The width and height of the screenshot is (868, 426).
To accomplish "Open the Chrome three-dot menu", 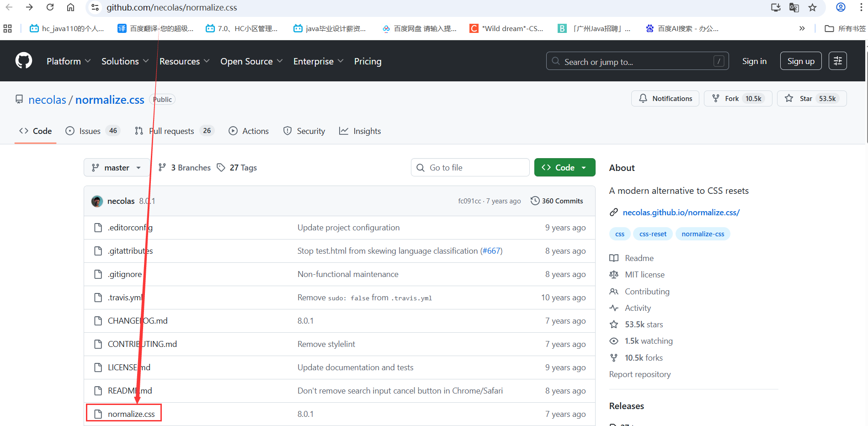I will pos(861,7).
